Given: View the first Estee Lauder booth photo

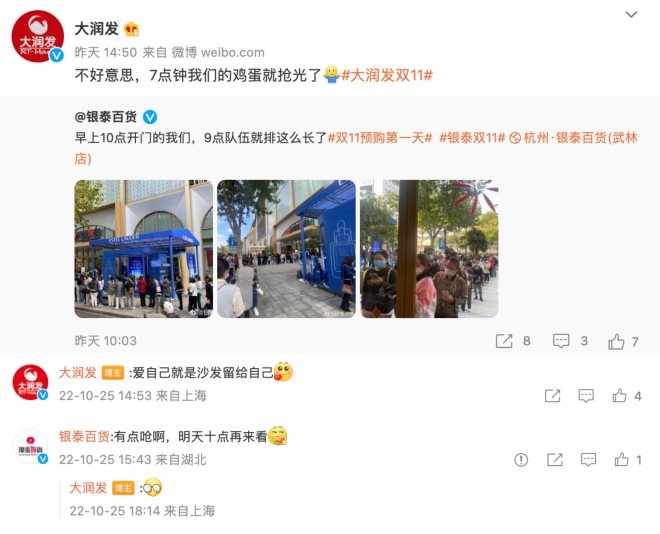Looking at the screenshot, I should coord(144,249).
